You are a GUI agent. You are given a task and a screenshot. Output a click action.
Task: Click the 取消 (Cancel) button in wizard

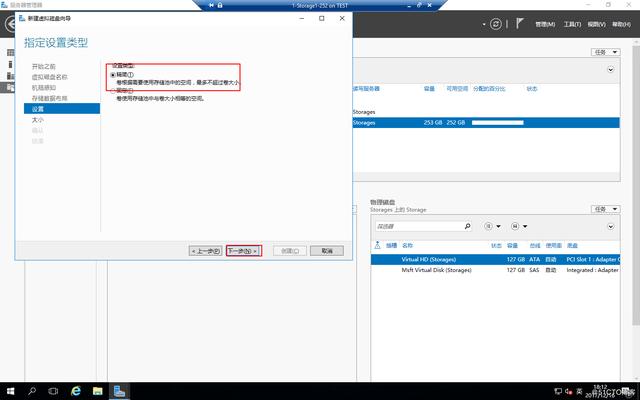[x=327, y=251]
